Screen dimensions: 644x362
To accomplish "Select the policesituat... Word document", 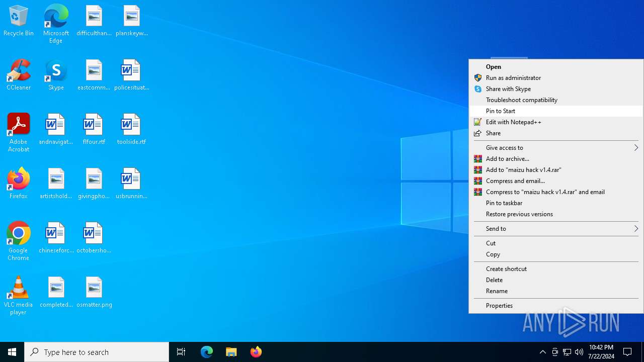I will 132,75.
